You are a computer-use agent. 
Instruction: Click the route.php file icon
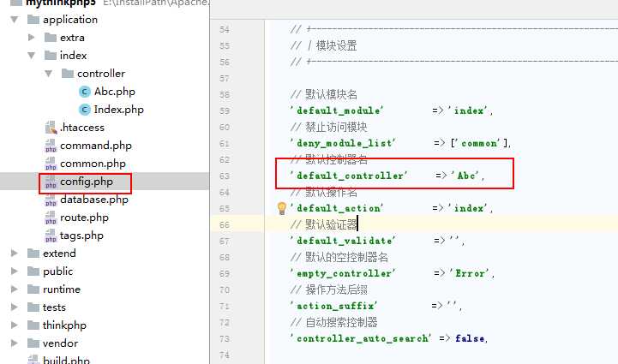51,218
